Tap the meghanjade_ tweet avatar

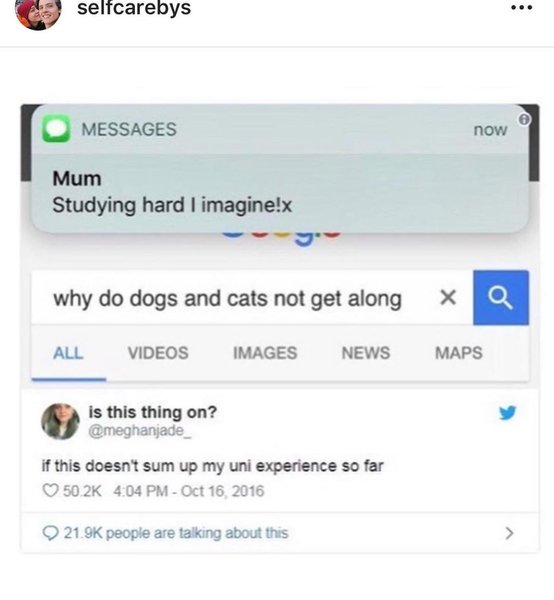tap(60, 421)
